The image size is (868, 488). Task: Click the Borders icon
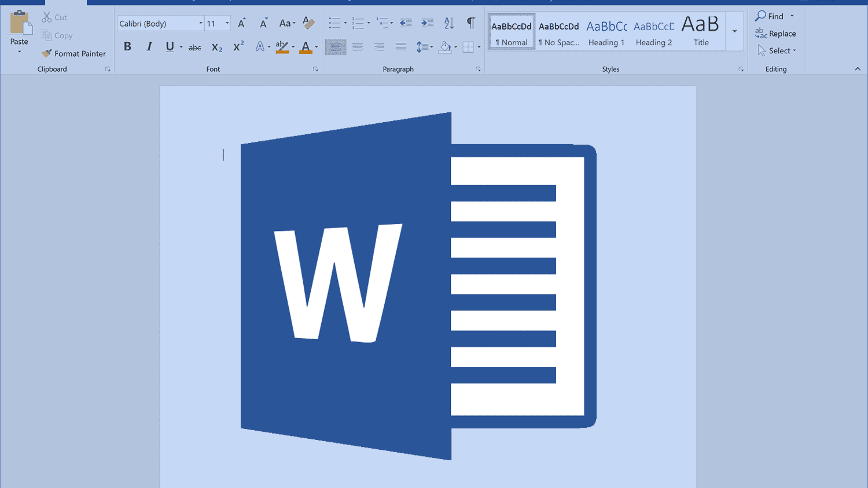(x=468, y=47)
